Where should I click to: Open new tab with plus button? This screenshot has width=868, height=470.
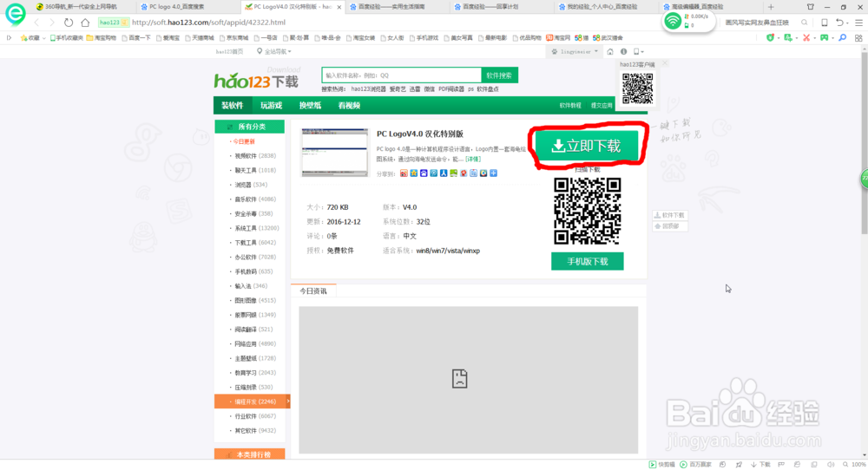click(771, 7)
